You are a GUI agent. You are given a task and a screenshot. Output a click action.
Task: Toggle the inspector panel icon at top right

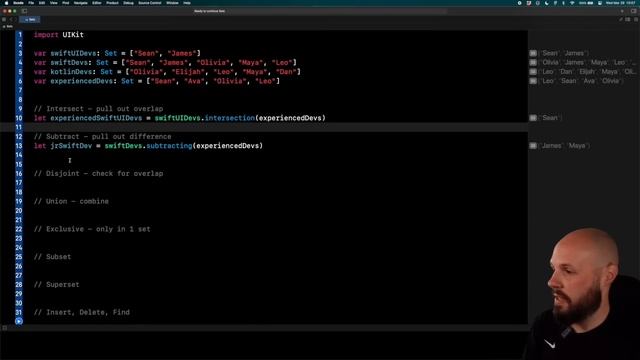click(x=633, y=11)
